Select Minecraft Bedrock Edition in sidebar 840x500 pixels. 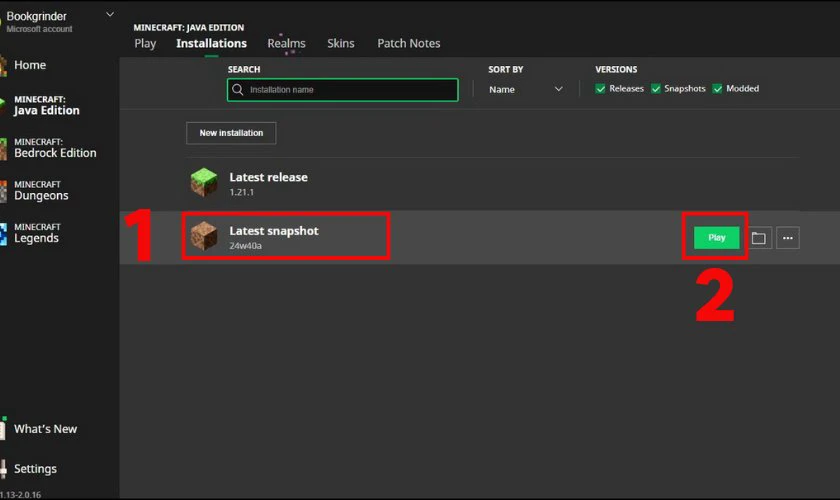[x=55, y=148]
